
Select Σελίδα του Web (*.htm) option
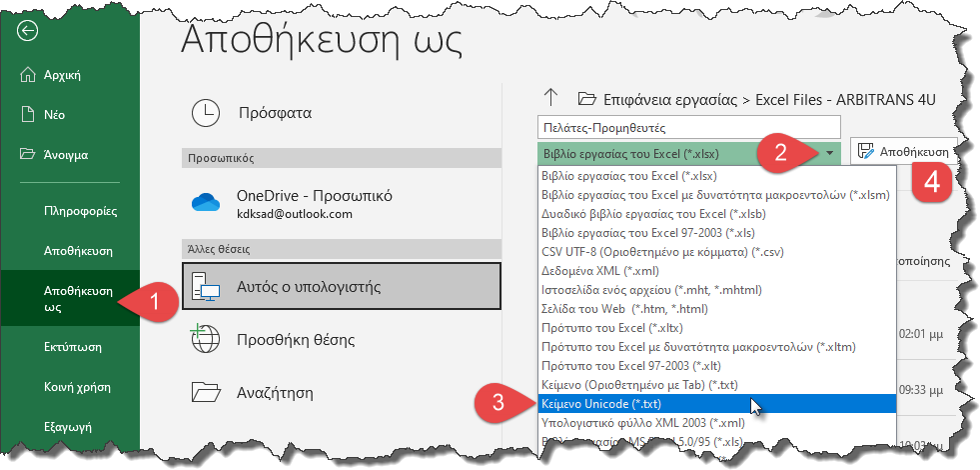point(717,309)
